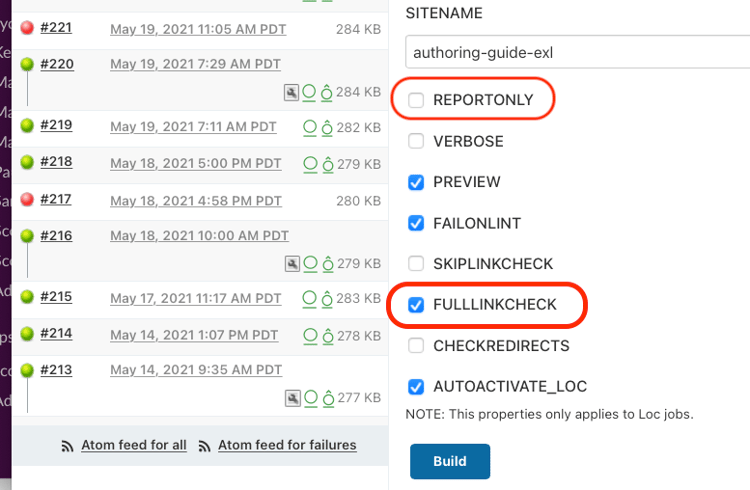750x490 pixels.
Task: Open build #215 link
Action: pyautogui.click(x=56, y=296)
